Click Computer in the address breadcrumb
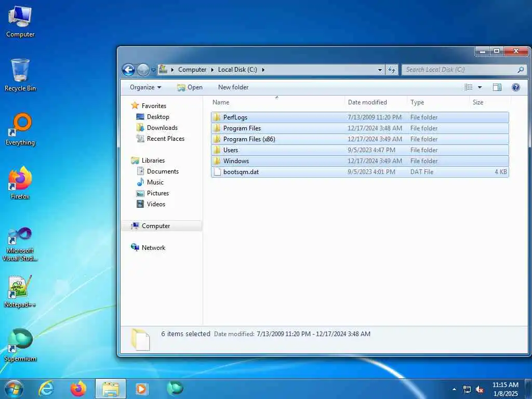Screen dimensions: 532x399 click(x=192, y=70)
